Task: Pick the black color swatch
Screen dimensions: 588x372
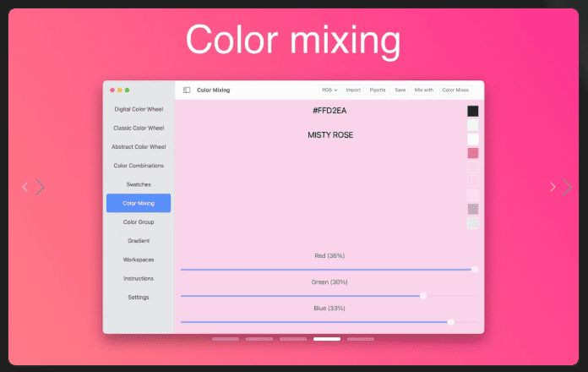Action: point(473,111)
